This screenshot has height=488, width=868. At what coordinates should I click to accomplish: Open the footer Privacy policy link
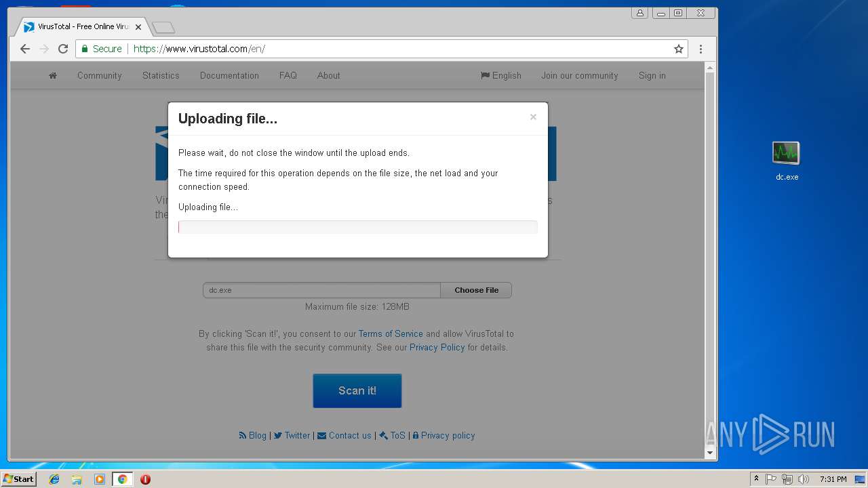(443, 435)
